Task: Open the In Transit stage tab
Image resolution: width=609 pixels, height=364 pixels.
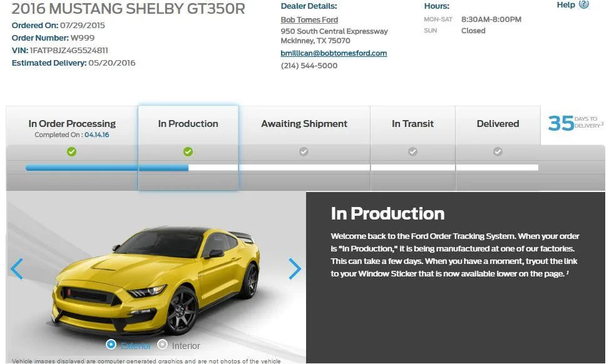Action: (412, 125)
